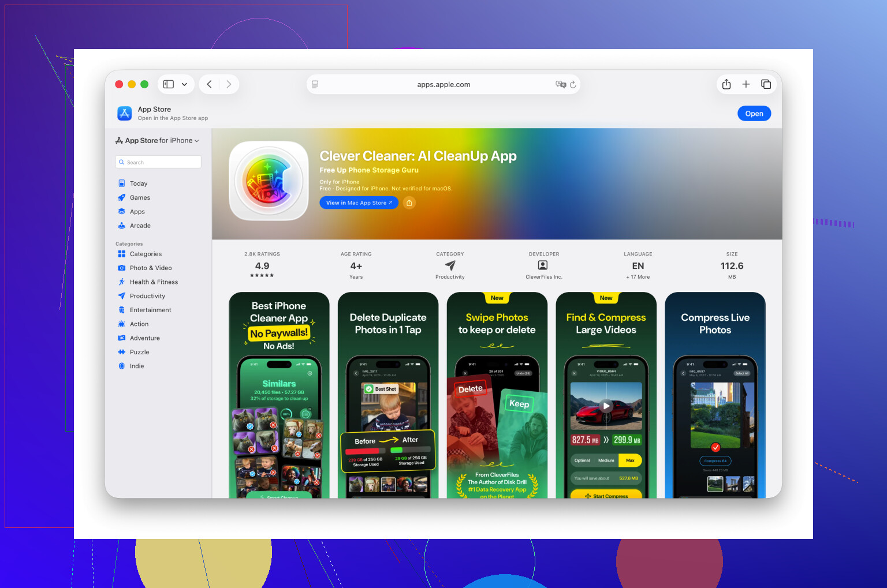The height and width of the screenshot is (588, 887).
Task: Click the CleverFiles Inc. developer icon
Action: click(x=543, y=265)
